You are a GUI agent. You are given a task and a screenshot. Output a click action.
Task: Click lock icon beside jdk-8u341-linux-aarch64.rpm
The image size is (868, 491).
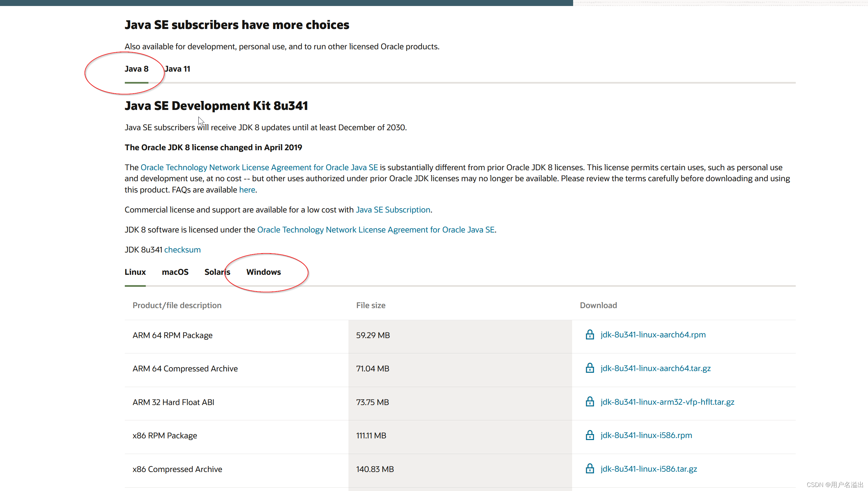(x=590, y=335)
